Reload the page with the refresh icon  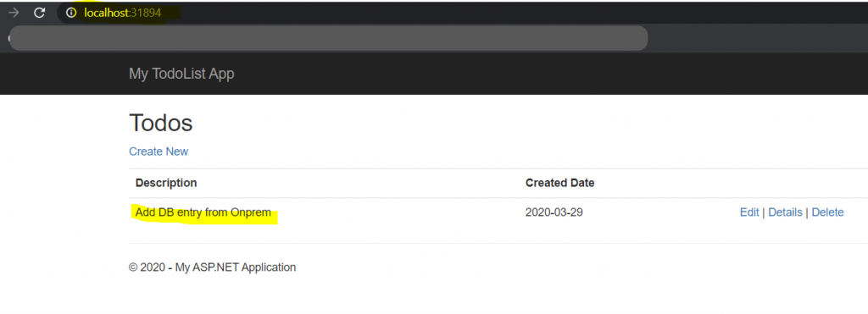39,13
